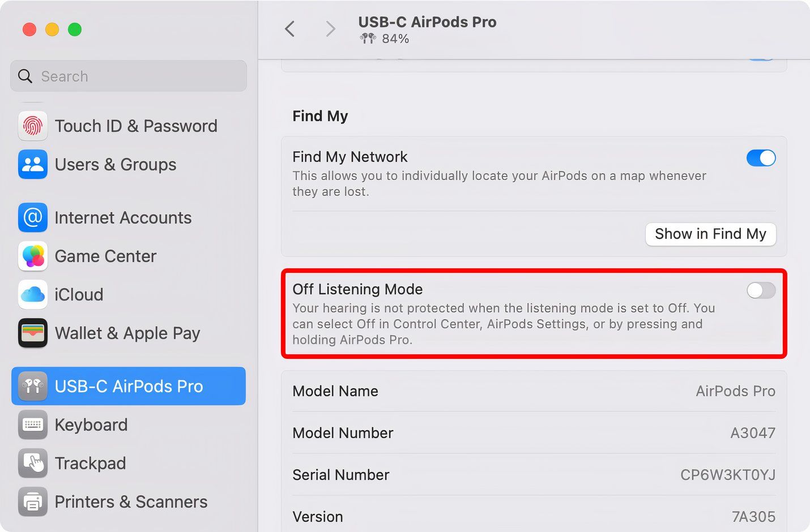The image size is (810, 532).
Task: Click the yellow minimize window button
Action: pyautogui.click(x=52, y=29)
